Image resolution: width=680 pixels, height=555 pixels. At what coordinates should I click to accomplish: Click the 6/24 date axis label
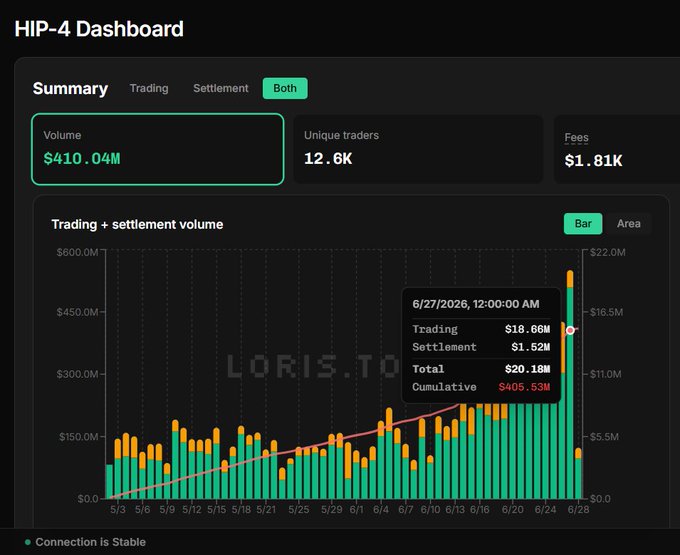tap(545, 509)
